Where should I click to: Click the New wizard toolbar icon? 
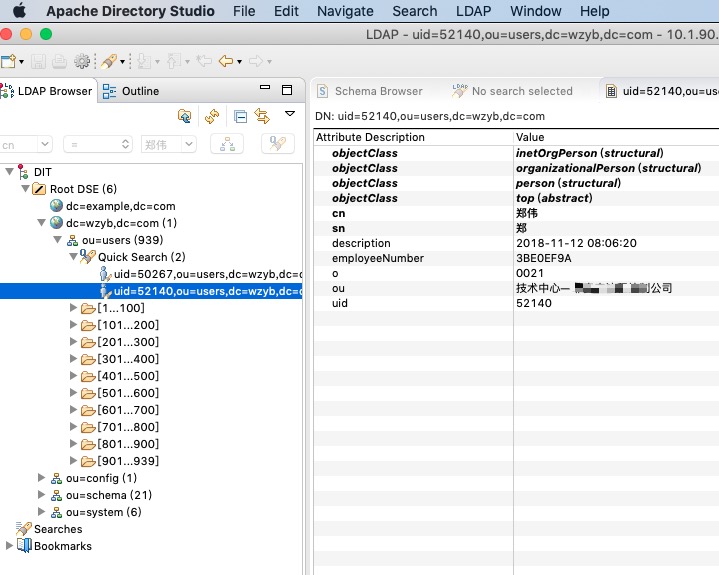click(8, 61)
